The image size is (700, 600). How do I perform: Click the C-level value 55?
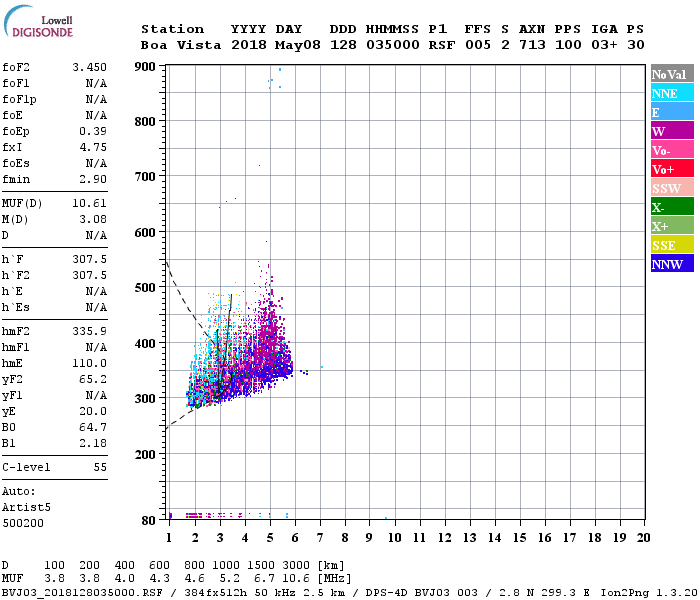pyautogui.click(x=100, y=467)
